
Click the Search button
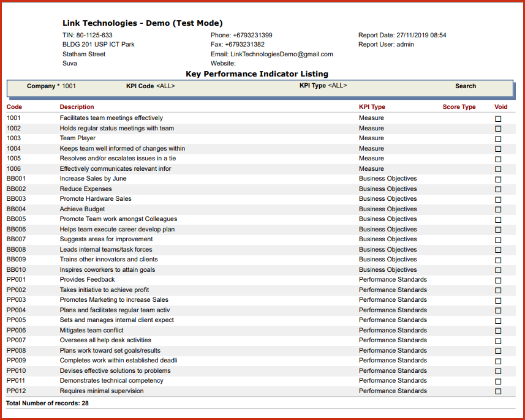click(466, 86)
